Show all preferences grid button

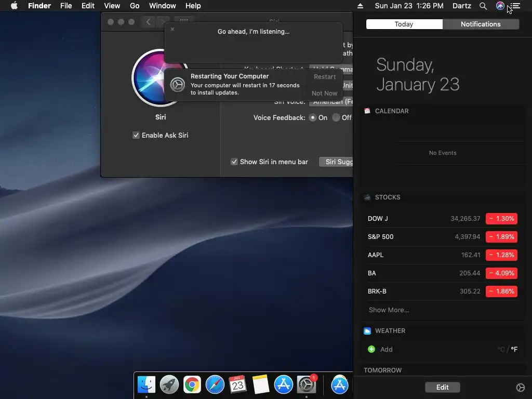pyautogui.click(x=183, y=21)
